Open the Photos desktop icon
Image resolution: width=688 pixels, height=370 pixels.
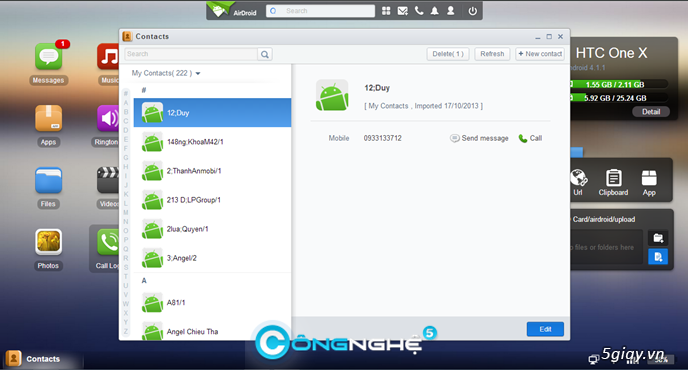click(x=48, y=242)
